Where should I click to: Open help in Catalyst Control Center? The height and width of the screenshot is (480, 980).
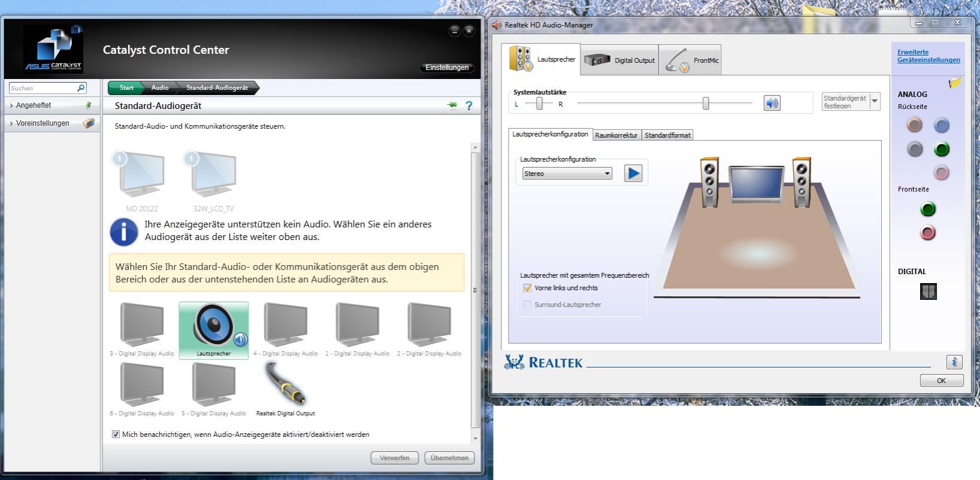(469, 106)
